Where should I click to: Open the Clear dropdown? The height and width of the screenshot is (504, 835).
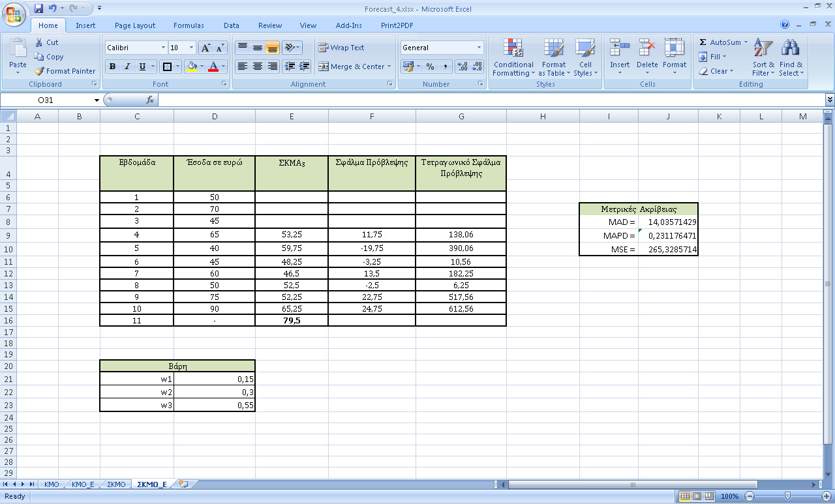point(716,71)
